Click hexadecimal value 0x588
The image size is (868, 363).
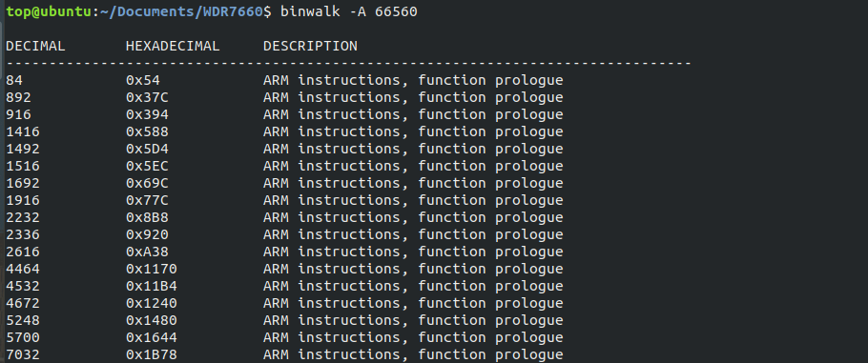147,131
